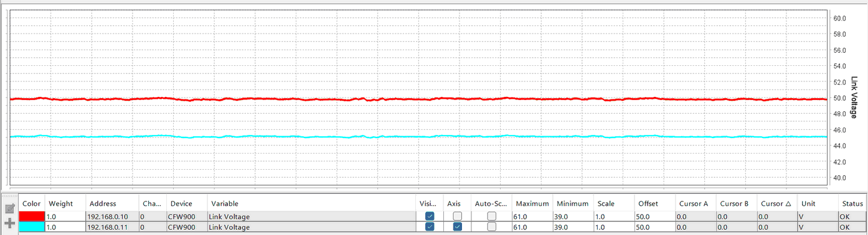This screenshot has height=235, width=868.
Task: Select Status OK cell in second row
Action: (852, 227)
